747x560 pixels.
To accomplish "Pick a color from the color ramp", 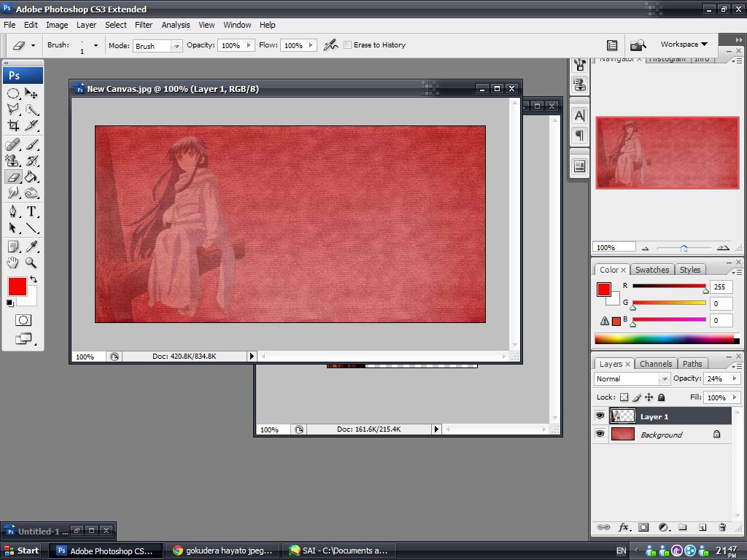I will point(667,339).
